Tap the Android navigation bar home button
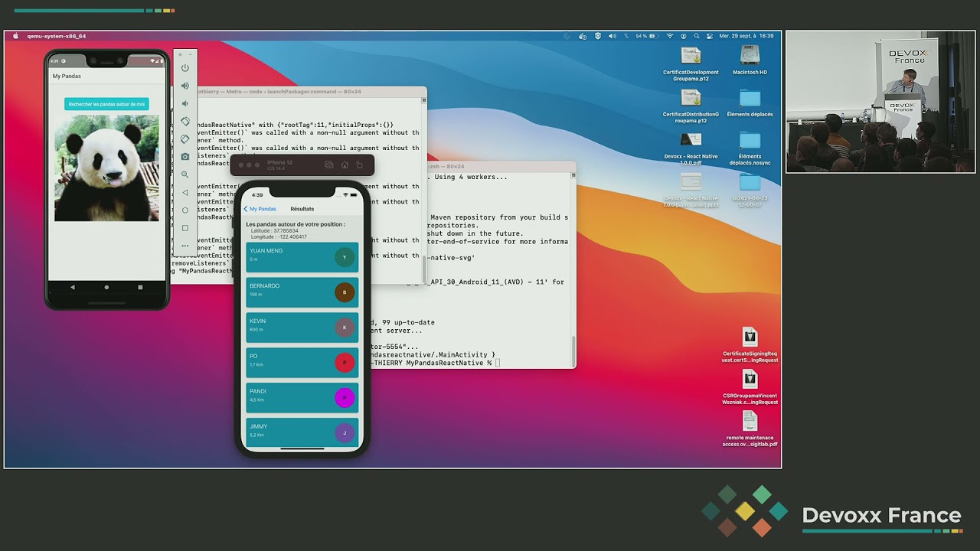The height and width of the screenshot is (551, 980). [106, 287]
